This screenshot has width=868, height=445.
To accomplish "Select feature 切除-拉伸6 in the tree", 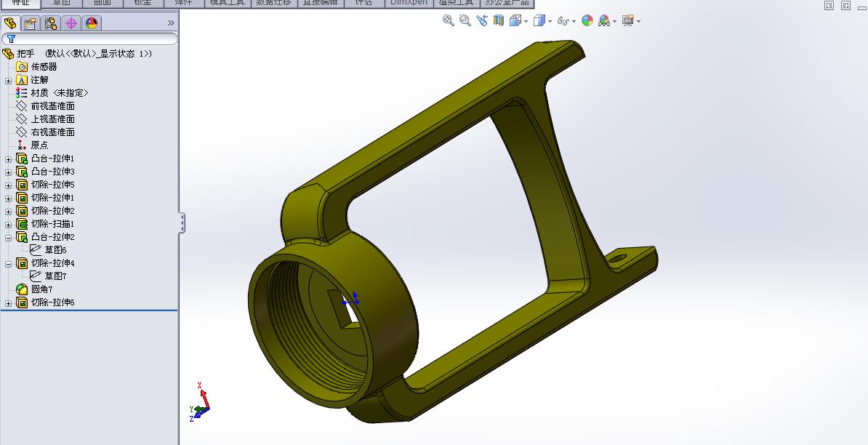I will point(52,302).
